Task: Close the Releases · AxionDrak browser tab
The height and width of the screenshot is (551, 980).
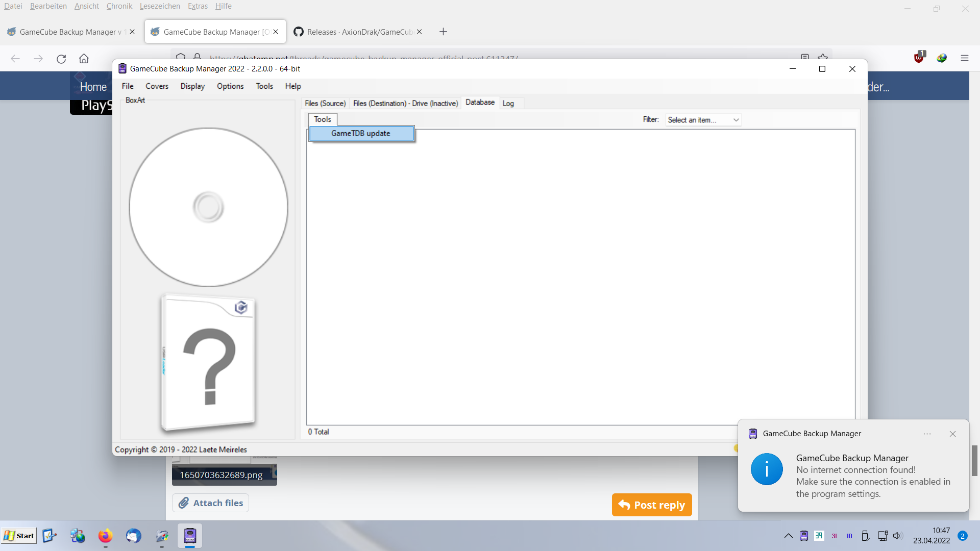Action: pyautogui.click(x=419, y=32)
